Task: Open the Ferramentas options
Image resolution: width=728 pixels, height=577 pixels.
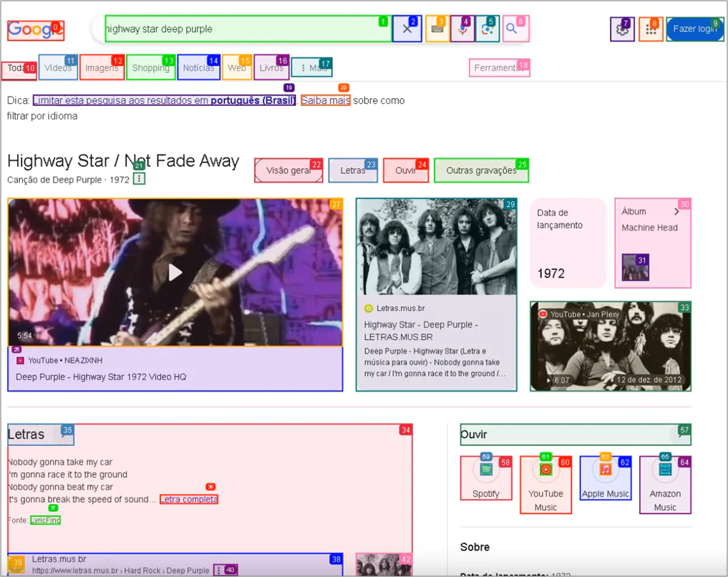Action: point(500,68)
